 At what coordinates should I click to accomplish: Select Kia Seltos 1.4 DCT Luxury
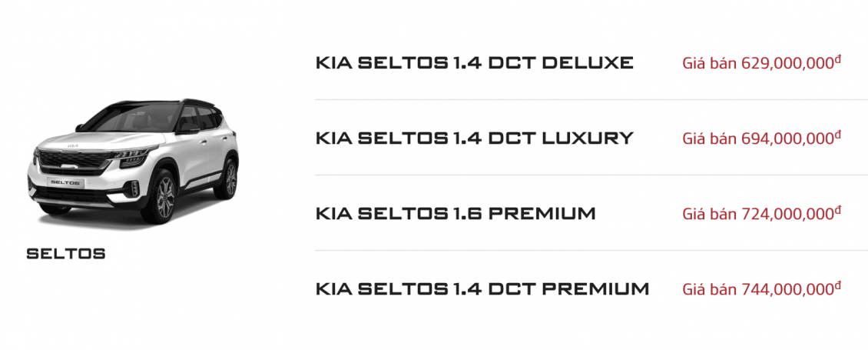click(x=474, y=138)
